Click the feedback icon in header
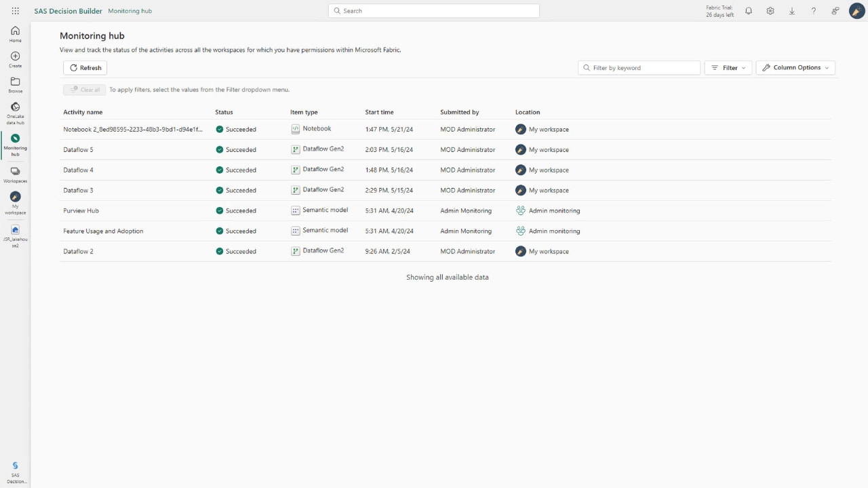 point(835,11)
